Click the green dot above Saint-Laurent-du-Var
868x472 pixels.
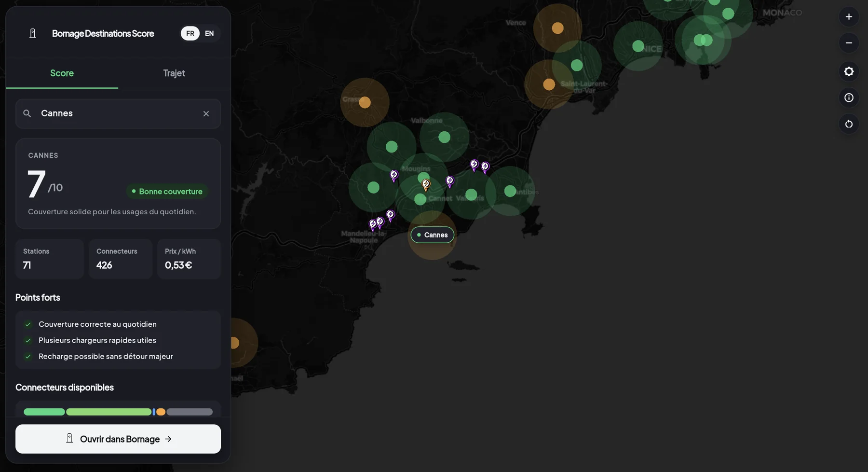pos(577,65)
